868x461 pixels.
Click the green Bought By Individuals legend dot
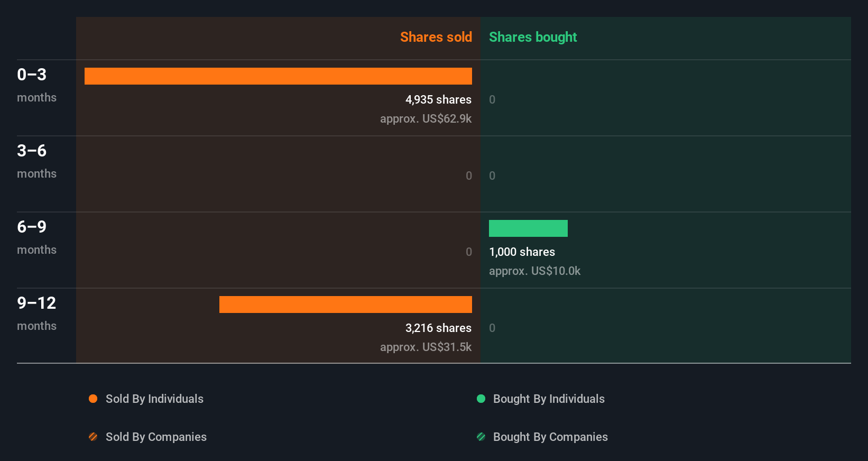tap(481, 399)
